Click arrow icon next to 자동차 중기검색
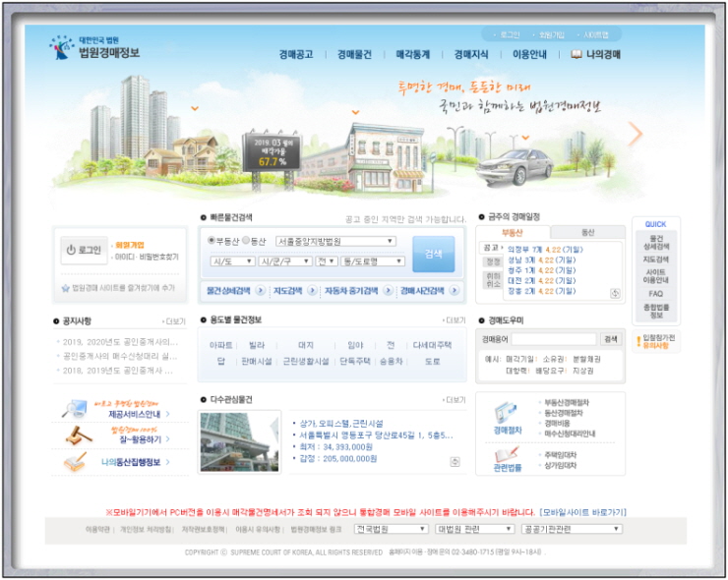The height and width of the screenshot is (580, 728). [x=389, y=290]
